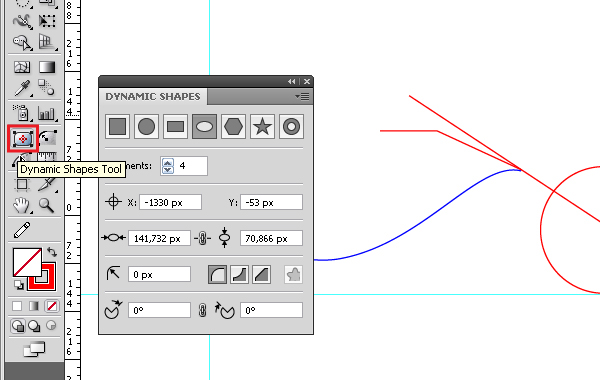Select the Eyedropper tool

(x=22, y=88)
